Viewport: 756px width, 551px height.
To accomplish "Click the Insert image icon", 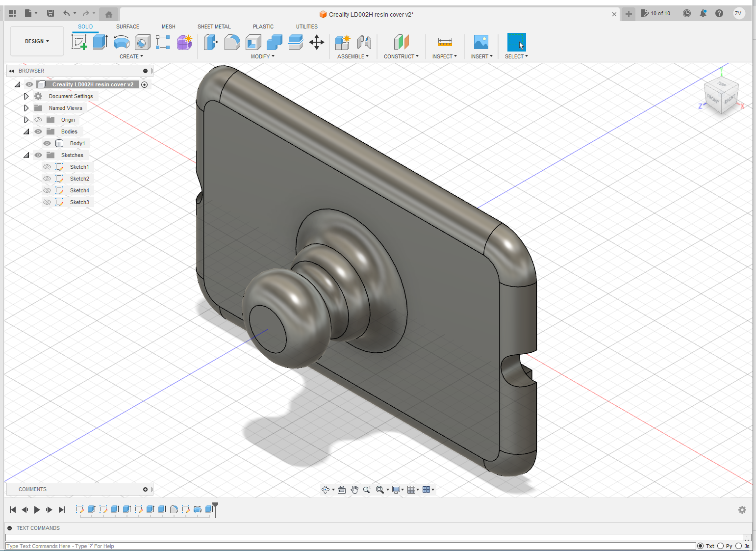I will (x=481, y=42).
